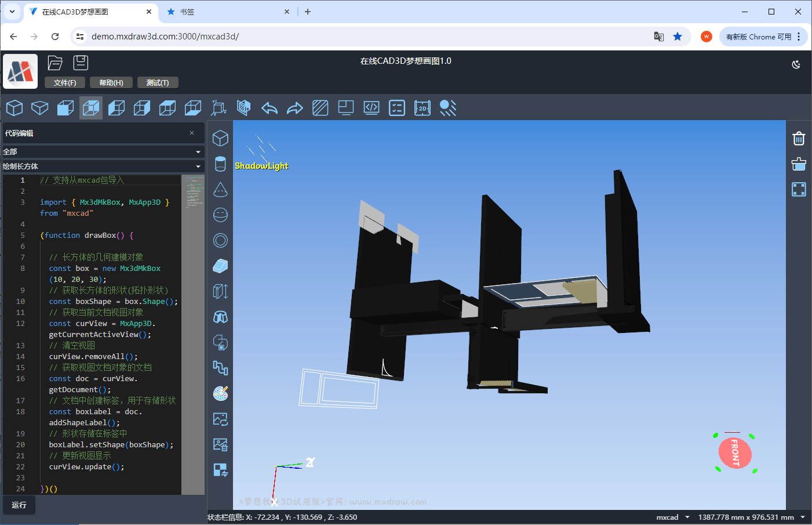Screen dimensions: 812x525
Task: Click the undo arrow in the toolbar
Action: (x=270, y=108)
